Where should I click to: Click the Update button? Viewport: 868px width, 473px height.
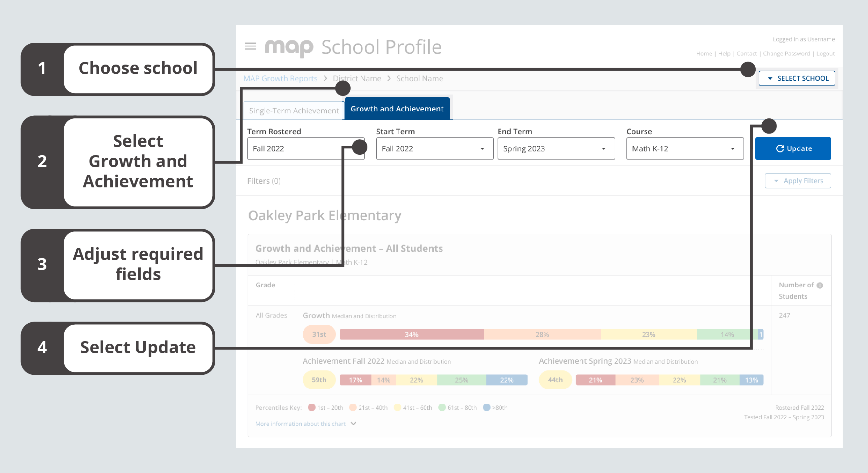[794, 149]
